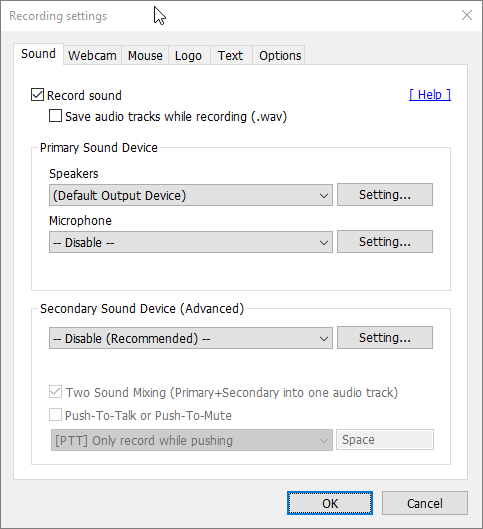This screenshot has height=529, width=483.
Task: Open the Mouse tab
Action: (x=145, y=55)
